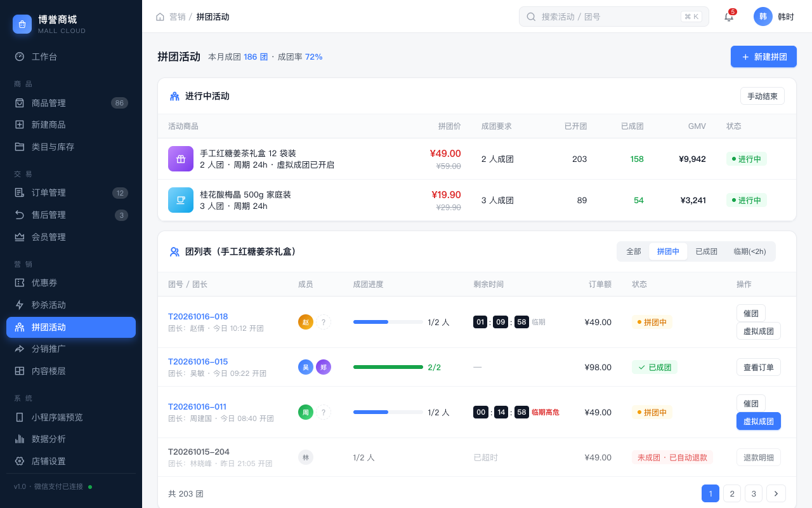
Task: Select the 拼团中 filter tab
Action: point(668,251)
